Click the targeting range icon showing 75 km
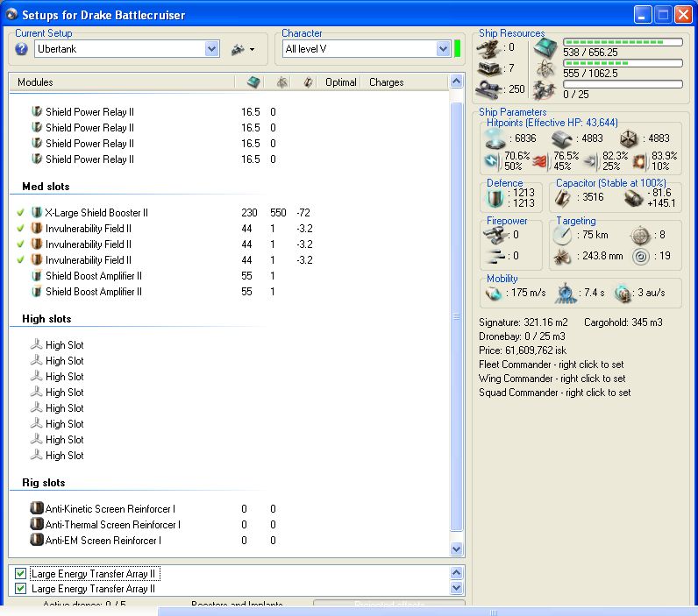The width and height of the screenshot is (698, 616). point(563,235)
